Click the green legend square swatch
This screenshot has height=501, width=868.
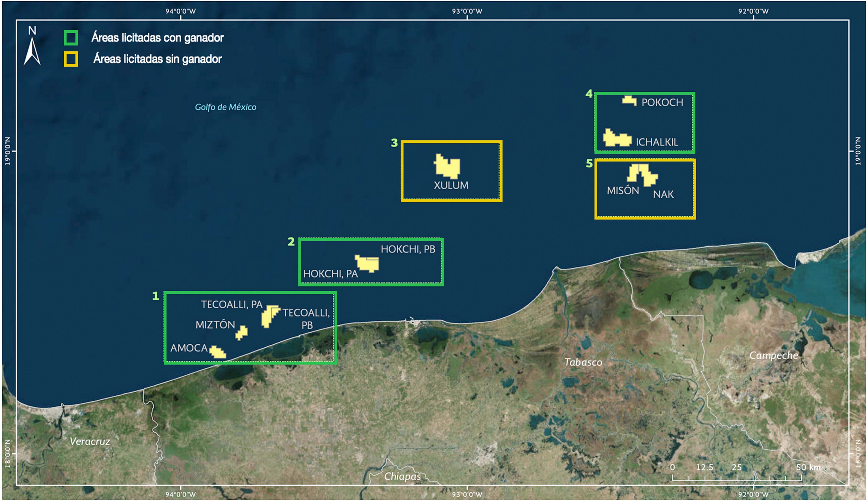tap(71, 38)
